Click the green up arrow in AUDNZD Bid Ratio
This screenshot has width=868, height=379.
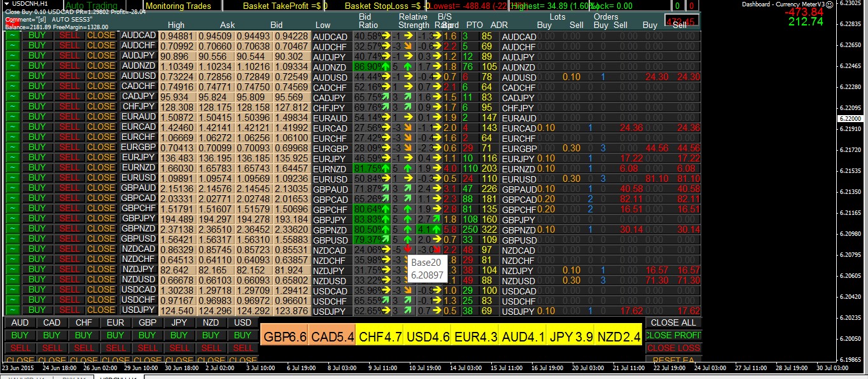386,67
